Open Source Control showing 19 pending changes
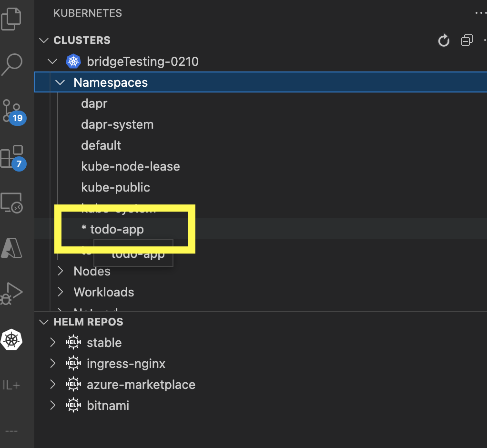Viewport: 487px width, 448px height. tap(12, 111)
